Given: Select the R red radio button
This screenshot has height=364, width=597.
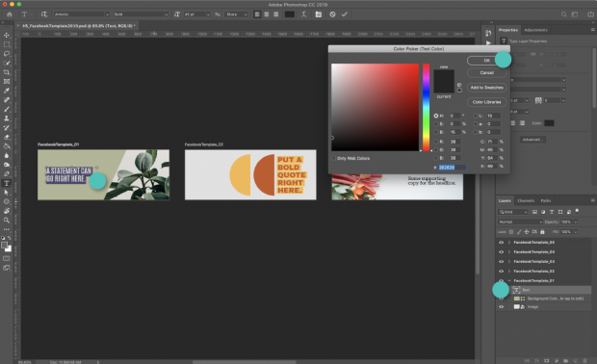Looking at the screenshot, I should (436, 142).
